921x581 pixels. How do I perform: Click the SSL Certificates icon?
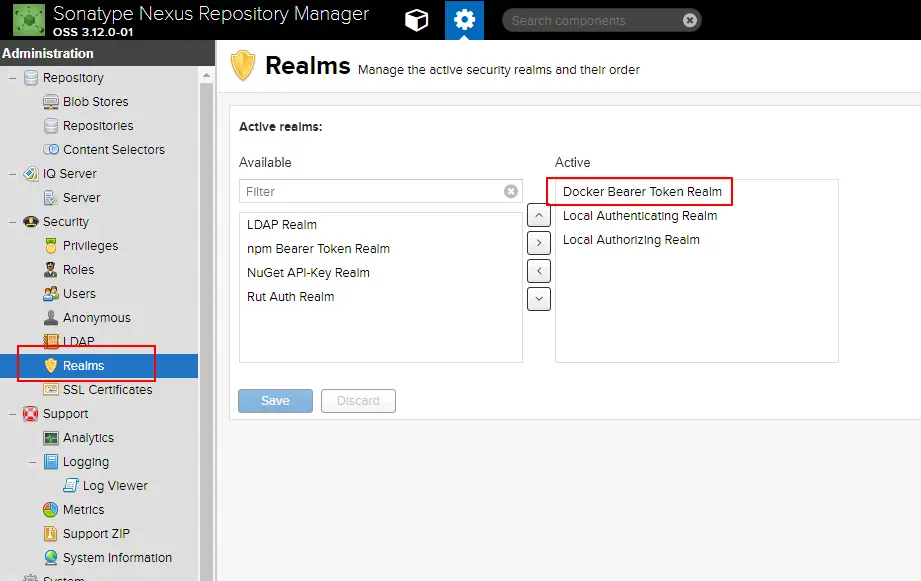pyautogui.click(x=51, y=389)
